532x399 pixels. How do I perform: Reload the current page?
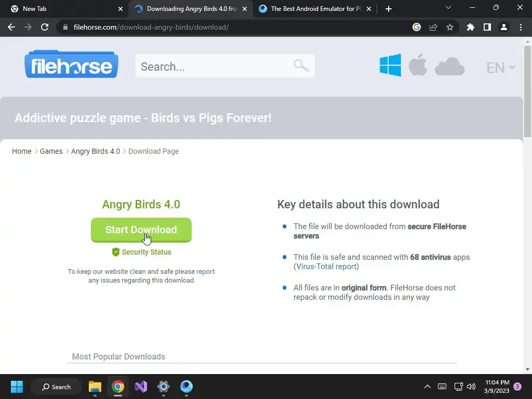tap(45, 27)
